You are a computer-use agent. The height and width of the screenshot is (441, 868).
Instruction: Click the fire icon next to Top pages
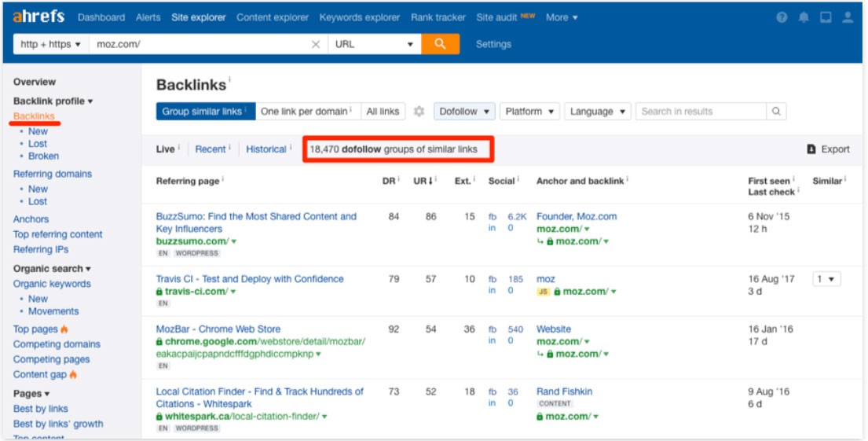[x=64, y=329]
